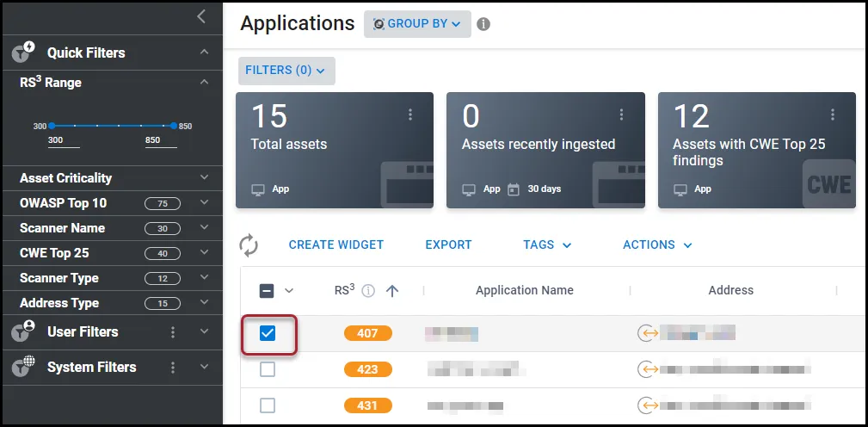Click the RS3 column info icon

tap(368, 291)
